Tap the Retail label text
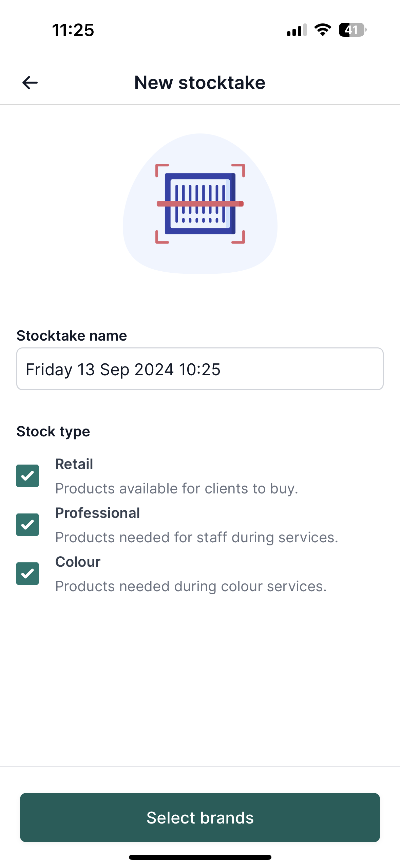Viewport: 400px width, 868px height. 74,464
